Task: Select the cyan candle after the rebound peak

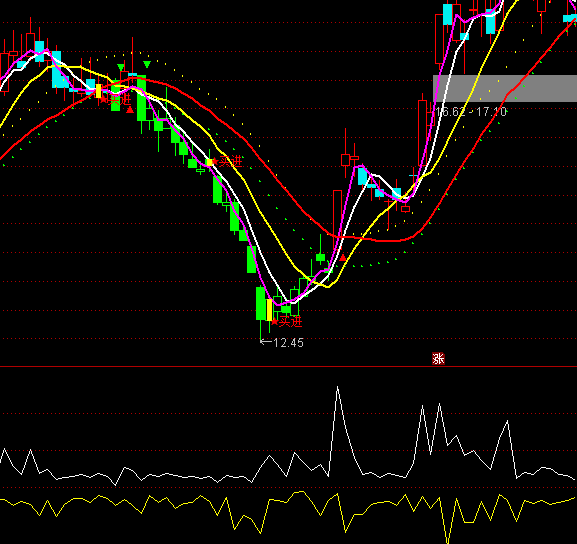Action: coord(362,176)
